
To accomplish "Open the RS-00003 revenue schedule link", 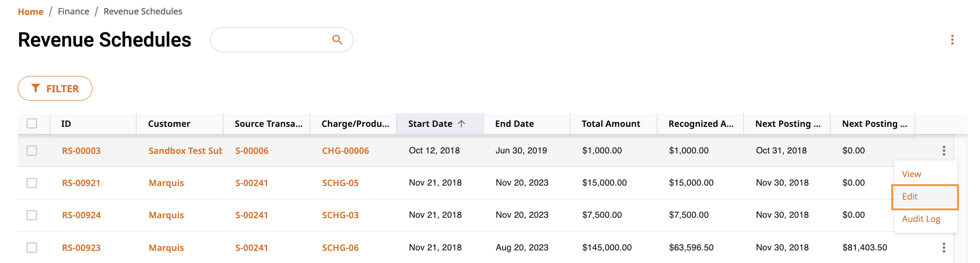I will (81, 151).
